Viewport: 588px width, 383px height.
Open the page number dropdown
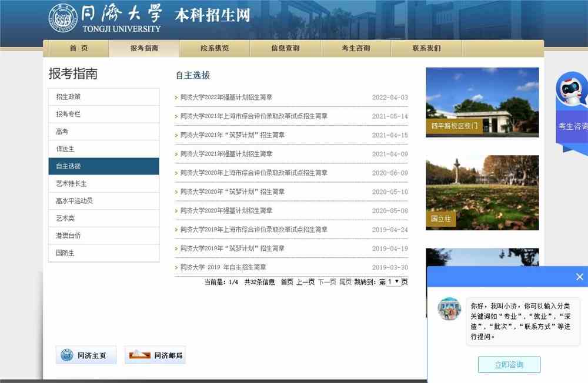point(393,281)
